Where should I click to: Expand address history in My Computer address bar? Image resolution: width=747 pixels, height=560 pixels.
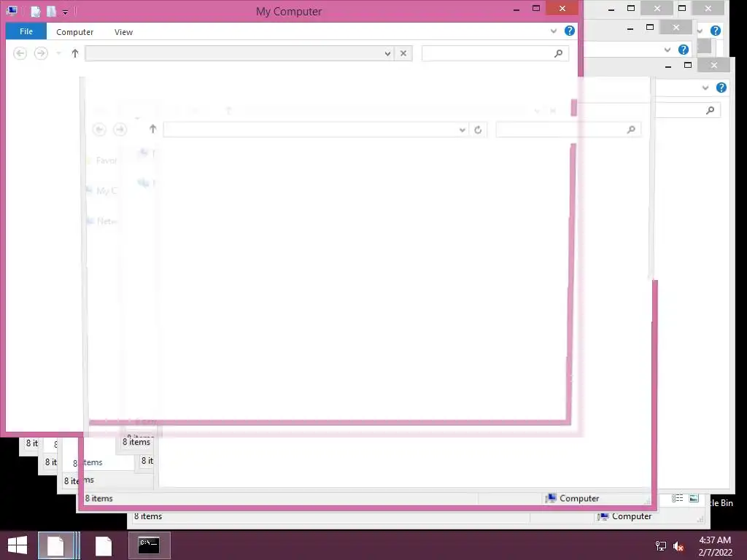click(x=388, y=53)
